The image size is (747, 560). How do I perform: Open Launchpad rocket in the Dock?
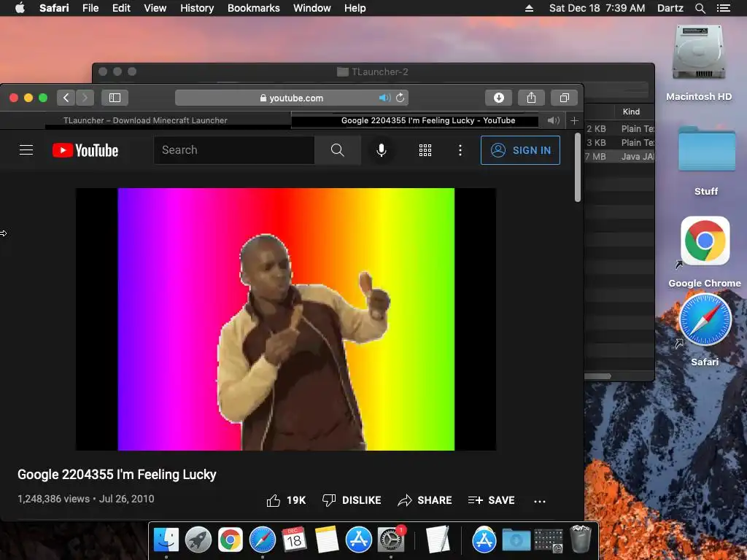(x=198, y=540)
